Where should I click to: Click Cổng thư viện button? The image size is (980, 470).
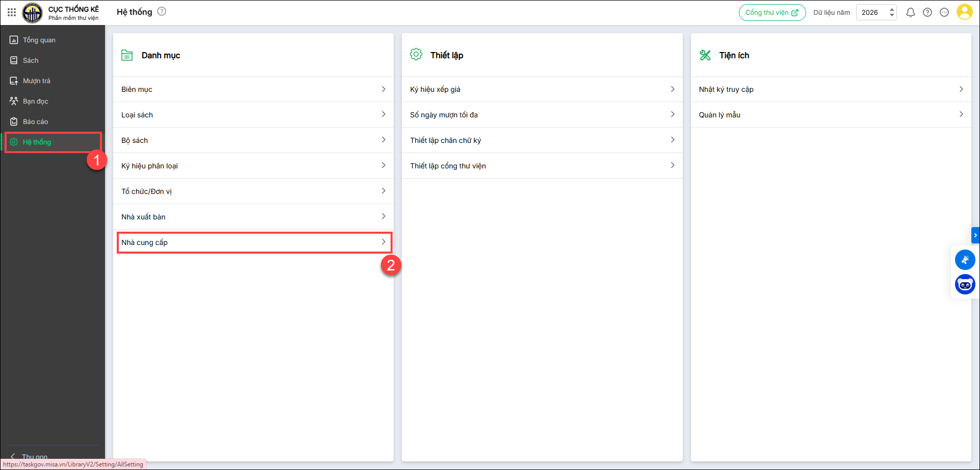point(772,12)
